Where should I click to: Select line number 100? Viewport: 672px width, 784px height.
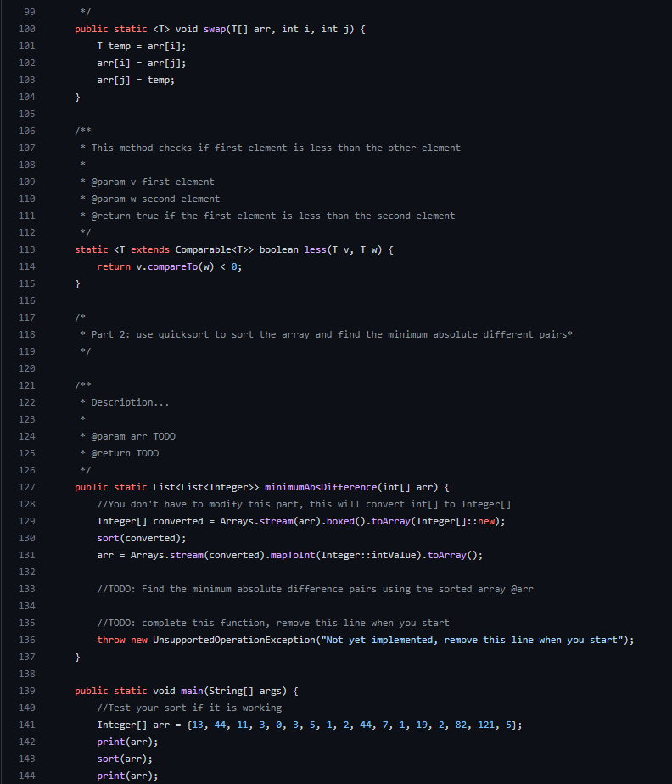[x=27, y=29]
